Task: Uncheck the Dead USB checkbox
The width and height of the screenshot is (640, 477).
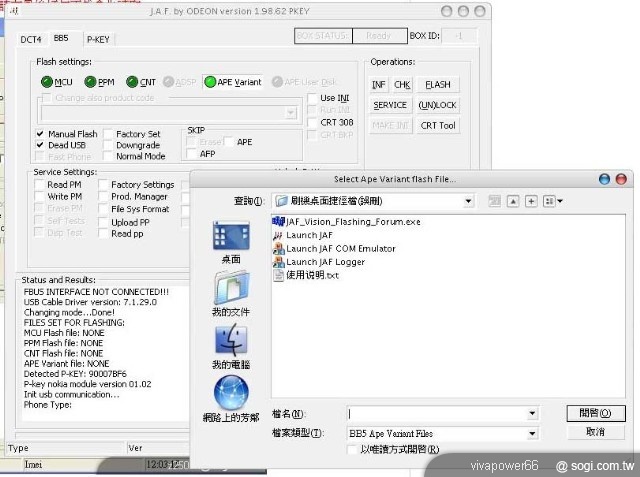Action: [x=40, y=145]
